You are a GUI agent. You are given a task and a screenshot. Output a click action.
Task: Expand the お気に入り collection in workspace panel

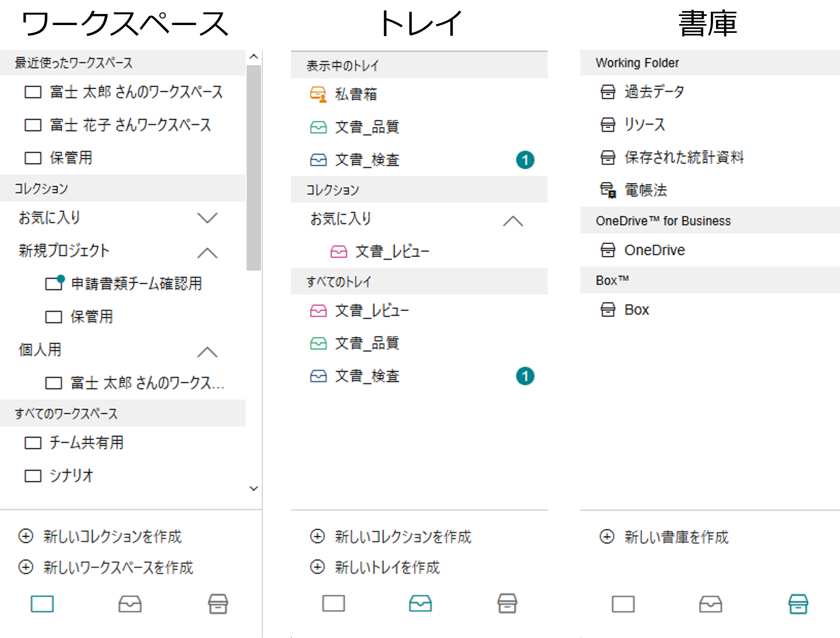207,218
